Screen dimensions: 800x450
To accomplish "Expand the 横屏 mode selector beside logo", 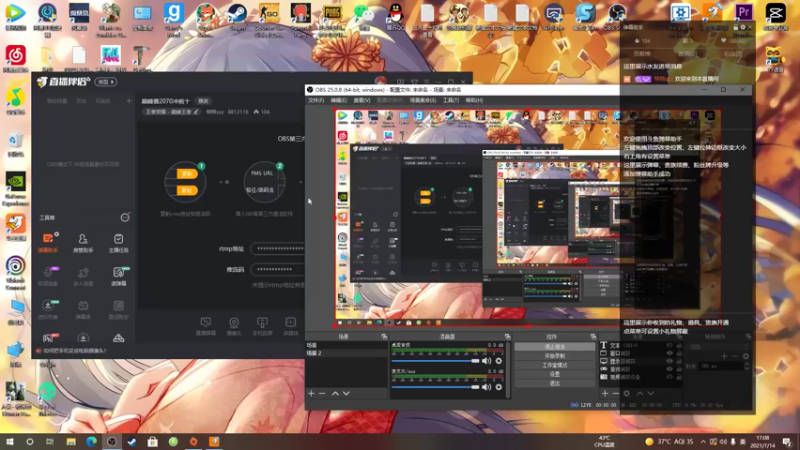I will (x=106, y=82).
